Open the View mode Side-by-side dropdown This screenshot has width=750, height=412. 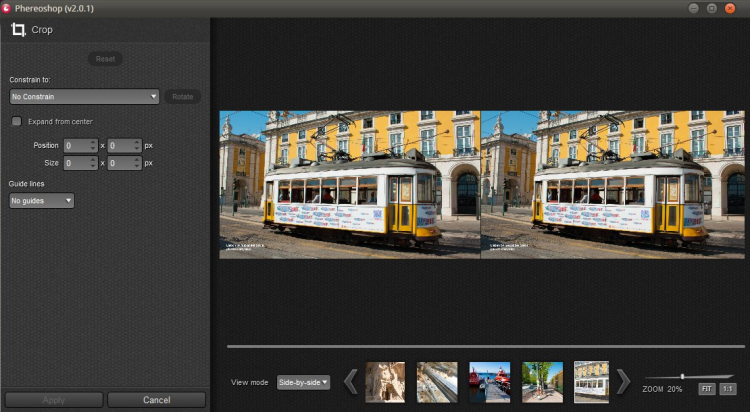[303, 382]
